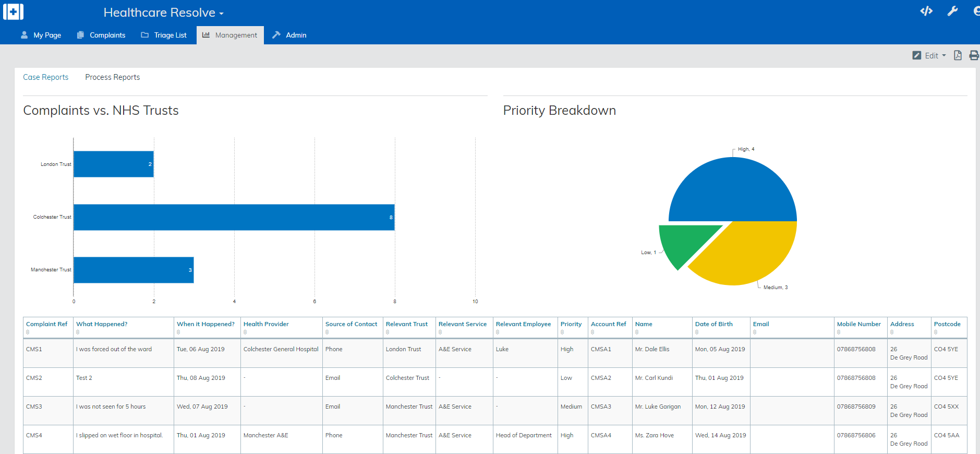Viewport: 980px width, 454px height.
Task: Open the Edit dropdown menu
Action: point(929,55)
